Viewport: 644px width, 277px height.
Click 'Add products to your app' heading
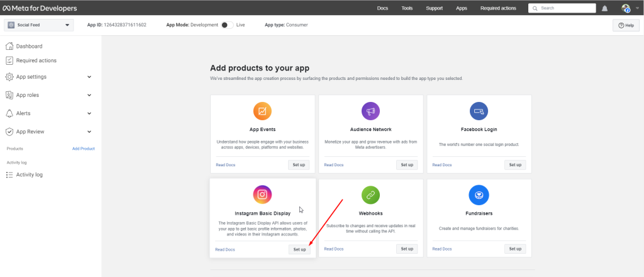coord(260,68)
